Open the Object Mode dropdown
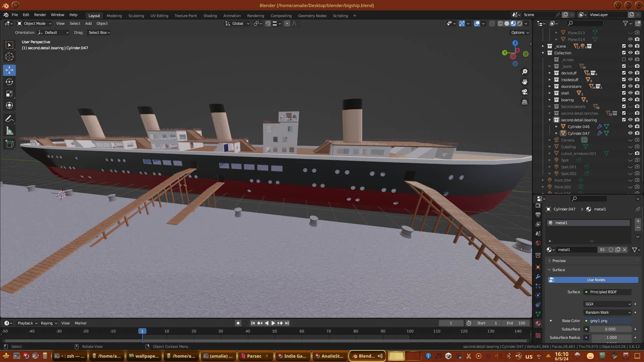This screenshot has width=644, height=362. tap(34, 23)
